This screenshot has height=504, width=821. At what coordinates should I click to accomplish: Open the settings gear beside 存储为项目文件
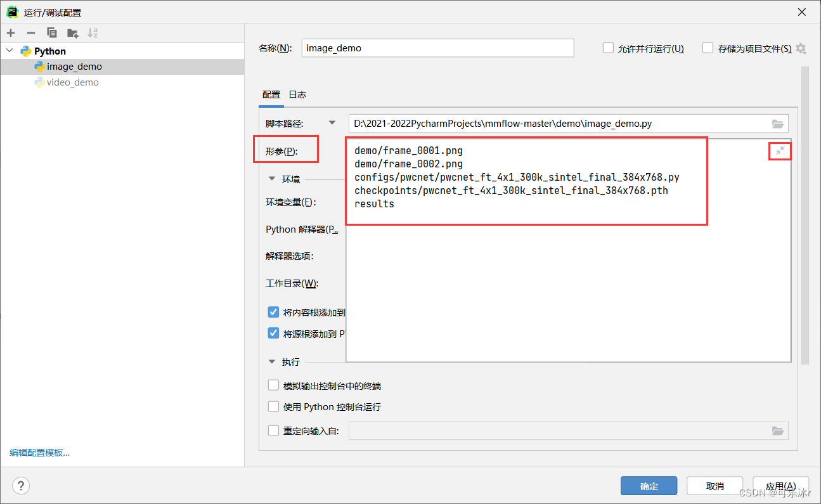pyautogui.click(x=799, y=48)
